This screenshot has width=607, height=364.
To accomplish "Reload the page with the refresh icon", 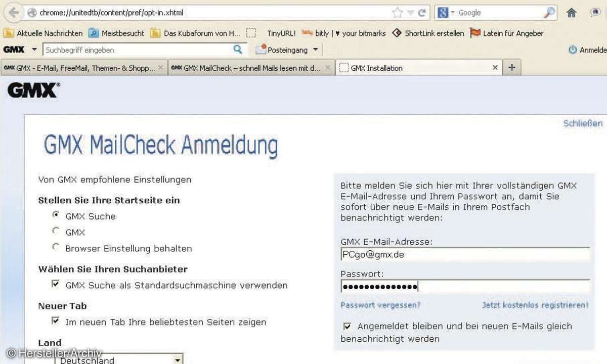I will (x=422, y=13).
